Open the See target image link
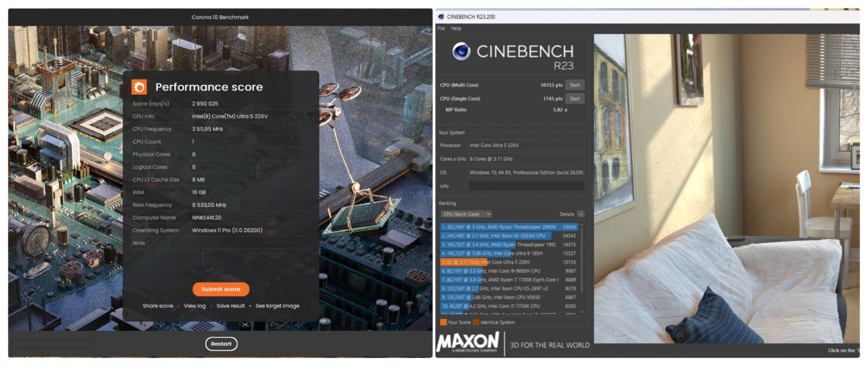 point(277,306)
